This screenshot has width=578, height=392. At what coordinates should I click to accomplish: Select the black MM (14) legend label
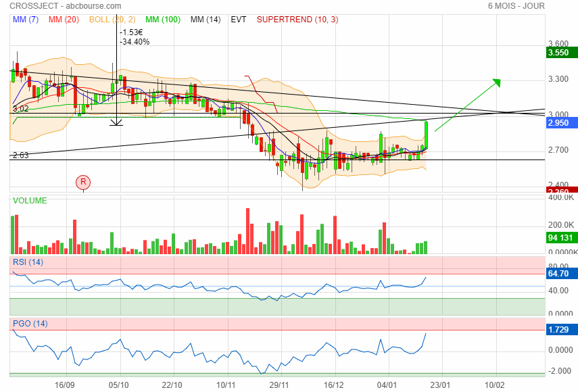206,20
